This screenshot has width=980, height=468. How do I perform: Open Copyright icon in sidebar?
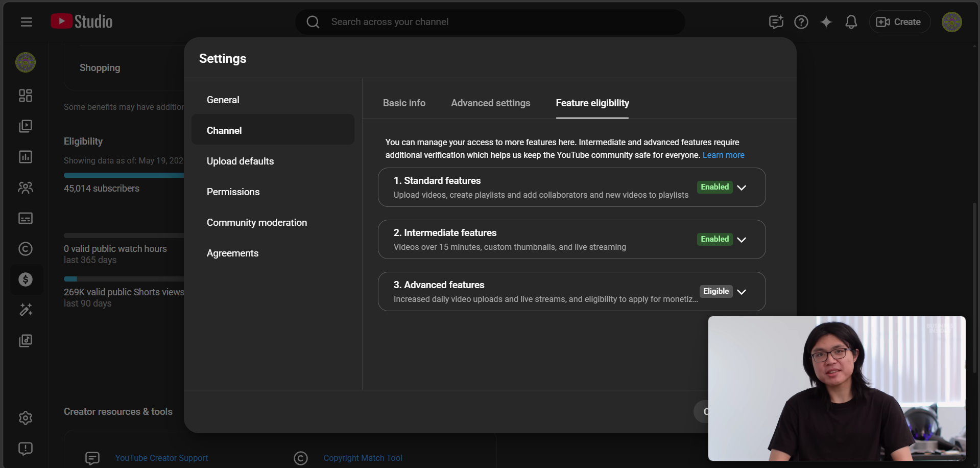26,249
